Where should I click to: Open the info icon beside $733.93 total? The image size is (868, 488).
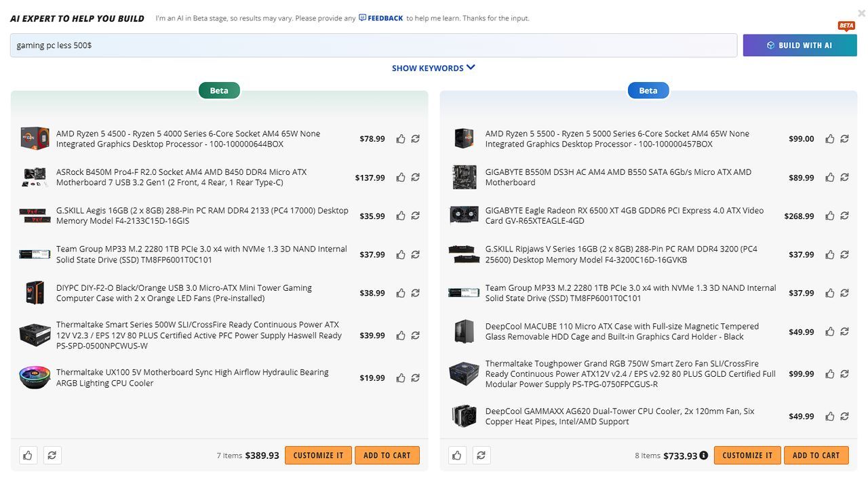click(x=704, y=455)
